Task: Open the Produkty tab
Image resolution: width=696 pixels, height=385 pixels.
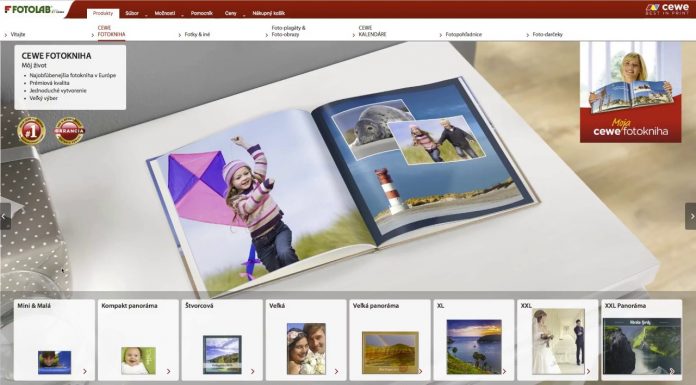Action: (103, 13)
